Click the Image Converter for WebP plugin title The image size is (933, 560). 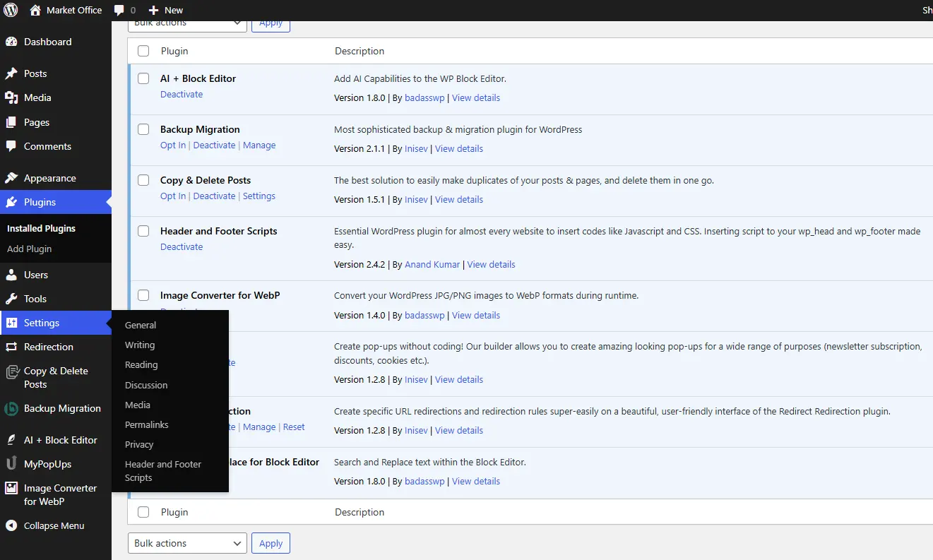click(x=220, y=295)
